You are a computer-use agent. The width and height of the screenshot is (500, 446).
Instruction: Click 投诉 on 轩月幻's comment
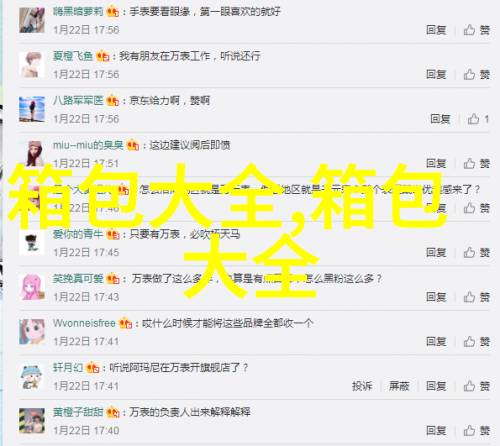point(362,386)
